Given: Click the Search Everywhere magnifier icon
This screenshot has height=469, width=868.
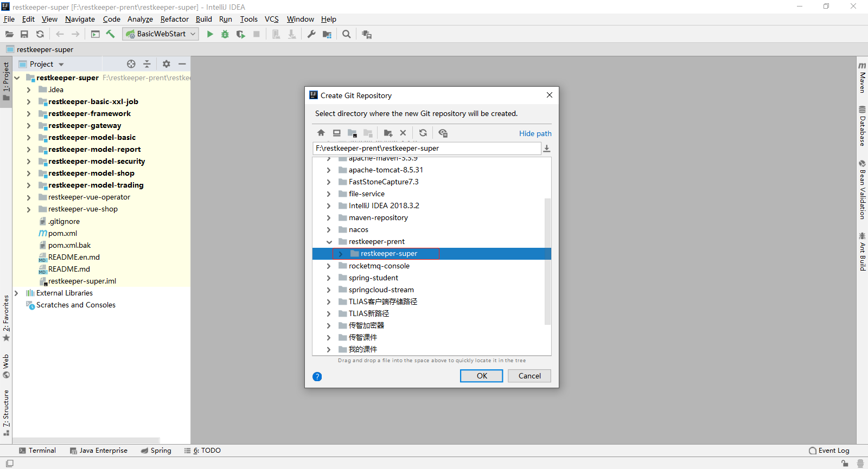Looking at the screenshot, I should [347, 34].
